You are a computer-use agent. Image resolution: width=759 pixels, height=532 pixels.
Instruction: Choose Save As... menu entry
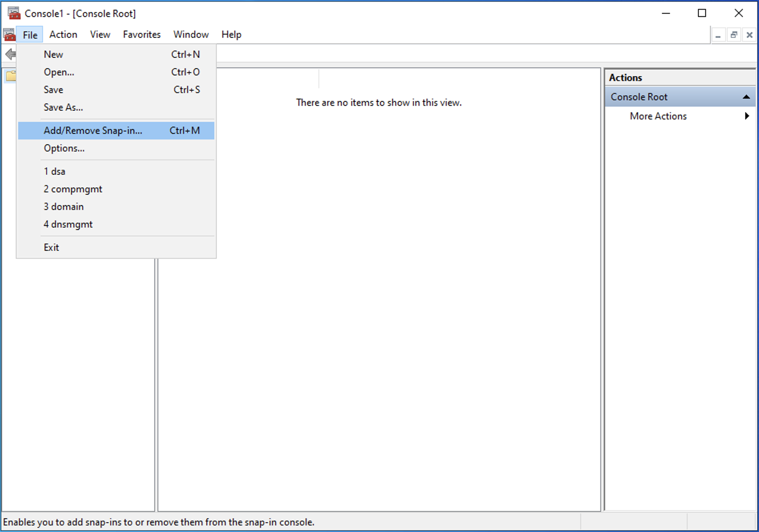pos(63,107)
